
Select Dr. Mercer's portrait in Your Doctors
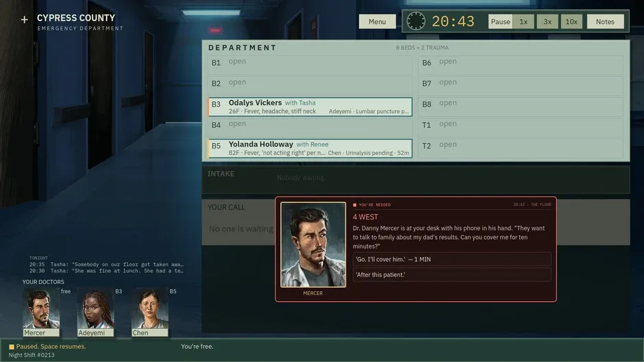pos(41,312)
